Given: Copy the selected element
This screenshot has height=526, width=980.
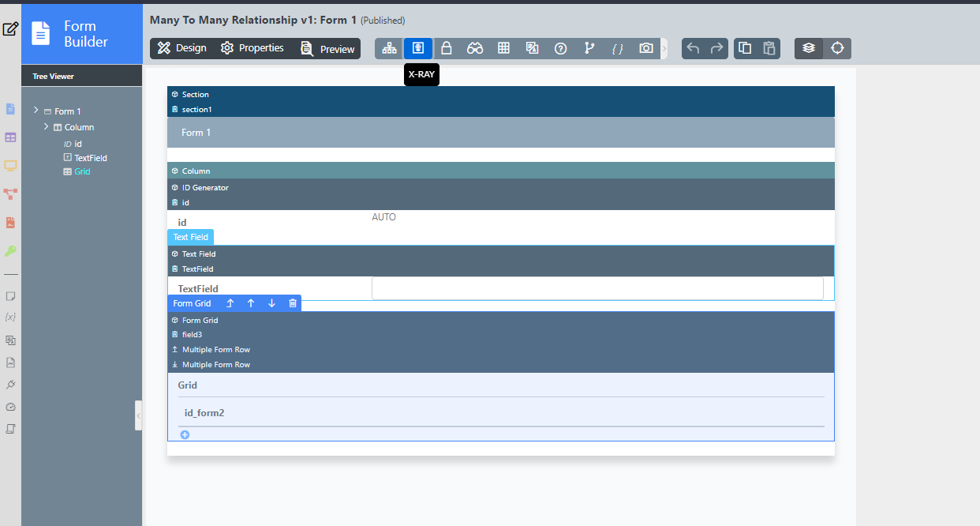Looking at the screenshot, I should (745, 48).
